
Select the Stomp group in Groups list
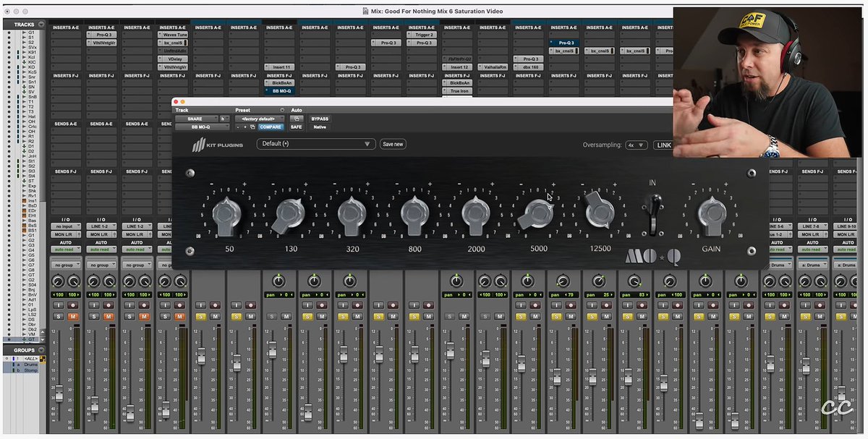click(31, 370)
